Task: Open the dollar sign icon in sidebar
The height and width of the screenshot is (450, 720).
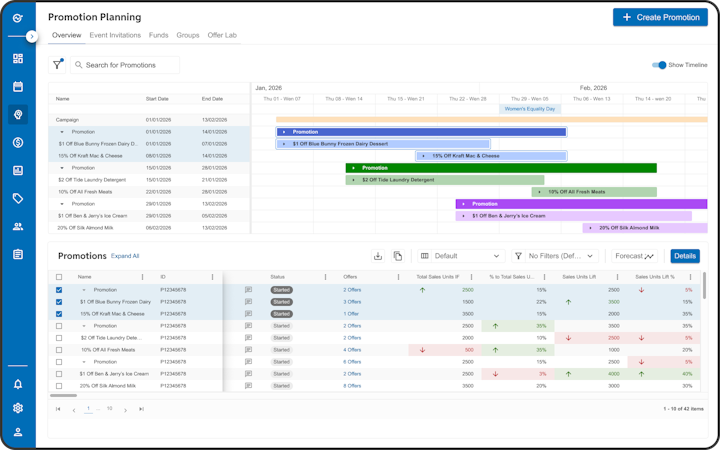Action: [18, 142]
